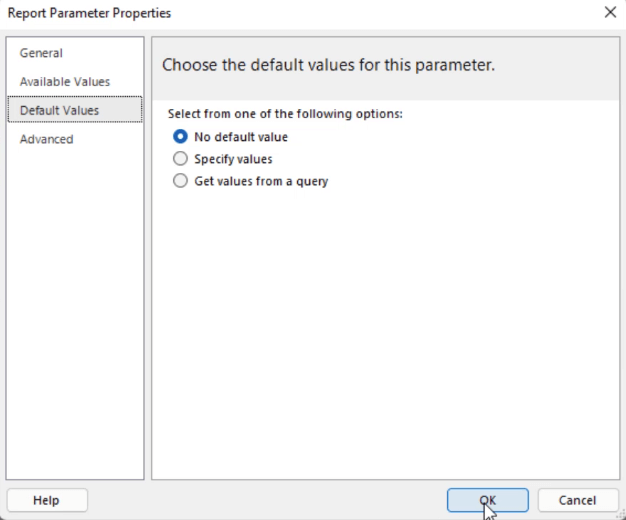Screen dimensions: 626x520
Task: Click the 'Get values from a query' label
Action: click(x=261, y=181)
